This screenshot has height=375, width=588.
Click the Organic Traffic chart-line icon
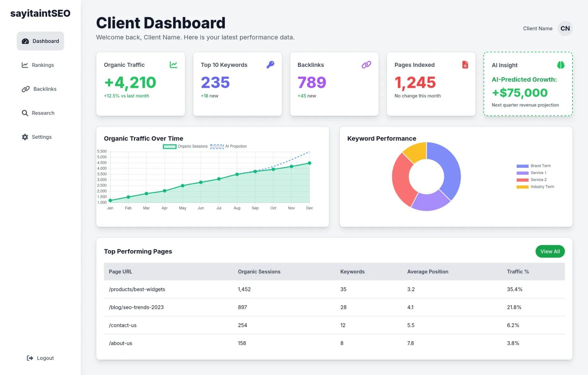tap(173, 65)
